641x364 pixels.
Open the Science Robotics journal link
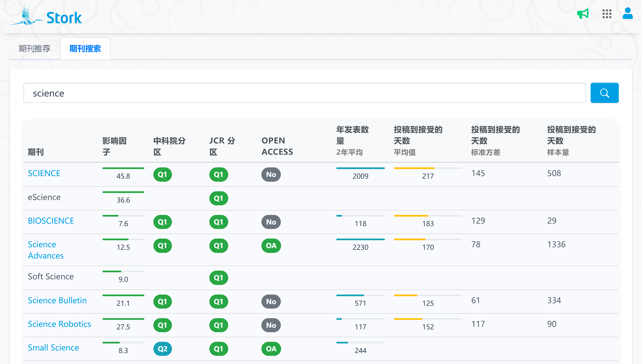59,324
